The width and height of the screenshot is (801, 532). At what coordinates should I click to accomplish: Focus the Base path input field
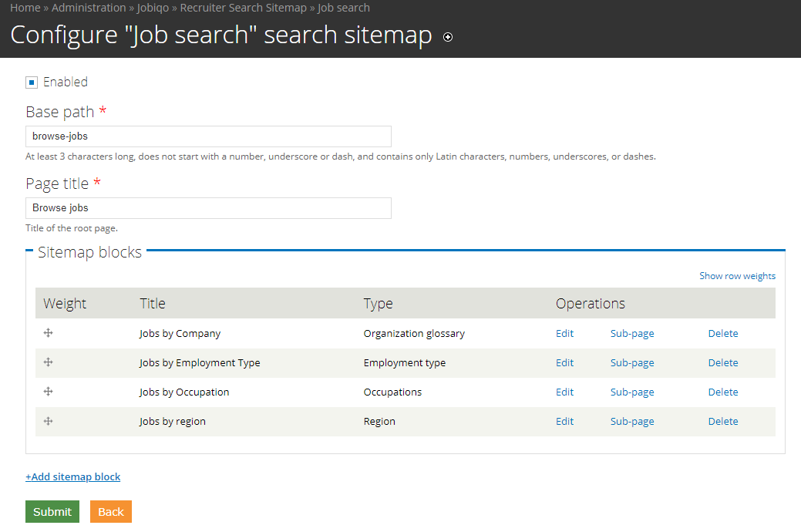click(208, 136)
